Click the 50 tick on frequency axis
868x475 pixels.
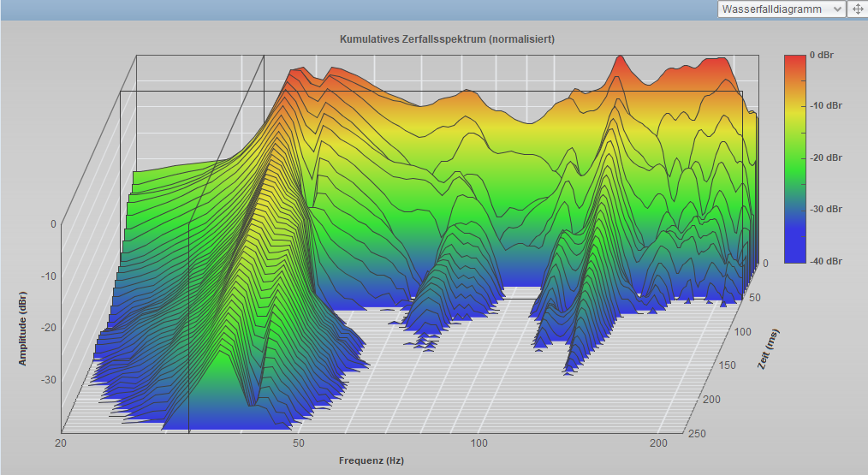click(x=299, y=443)
